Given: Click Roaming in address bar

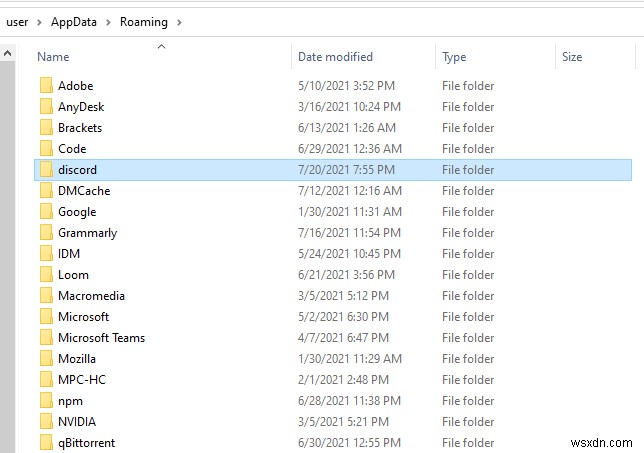Looking at the screenshot, I should pos(144,22).
